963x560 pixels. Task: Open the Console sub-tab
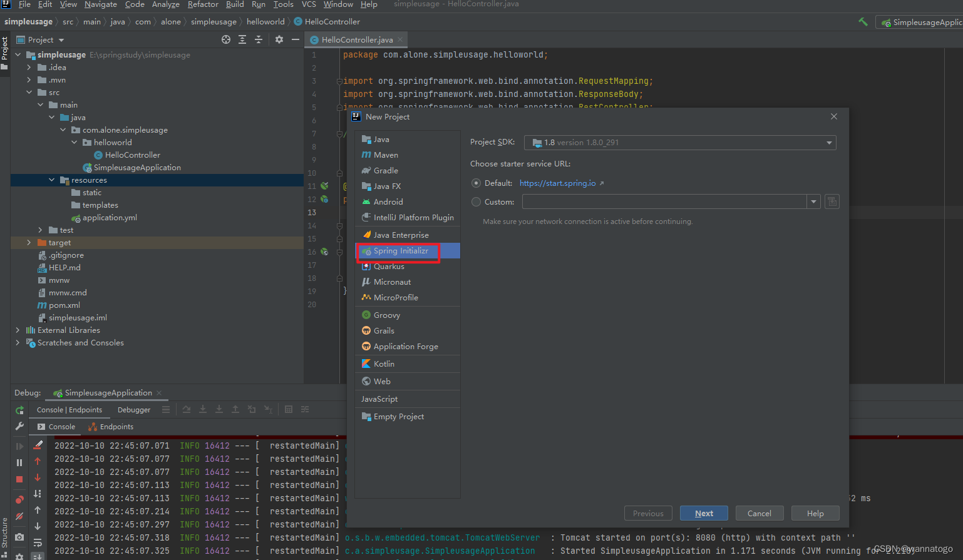tap(56, 427)
